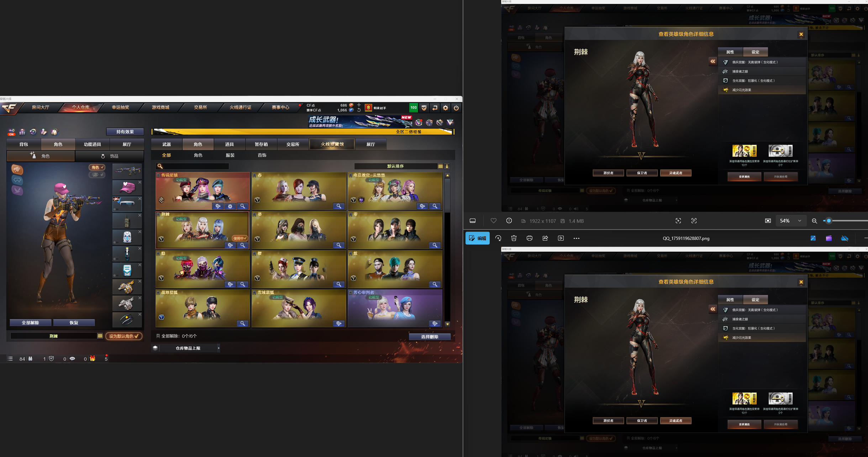Click the mouse settings icon
Image resolution: width=868 pixels, height=457 pixels.
[54, 132]
